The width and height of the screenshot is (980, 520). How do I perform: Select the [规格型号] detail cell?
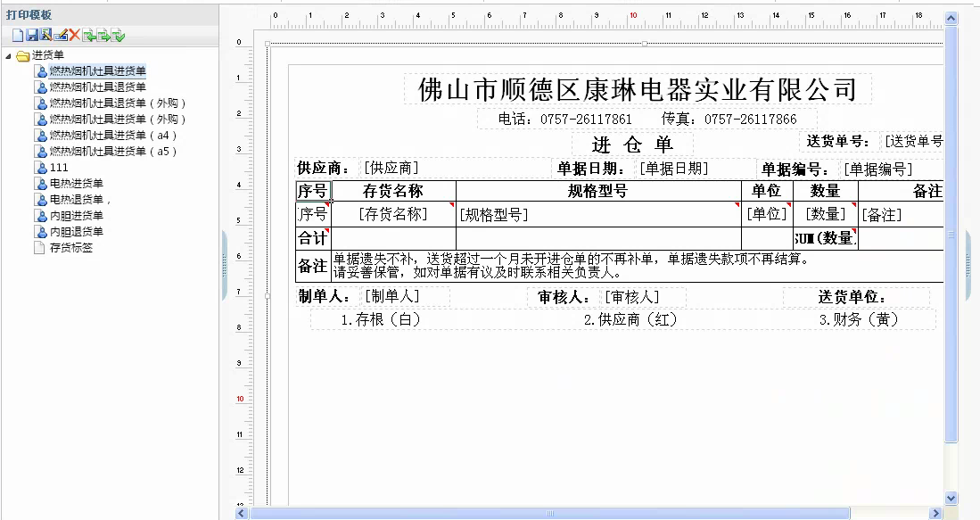[598, 214]
